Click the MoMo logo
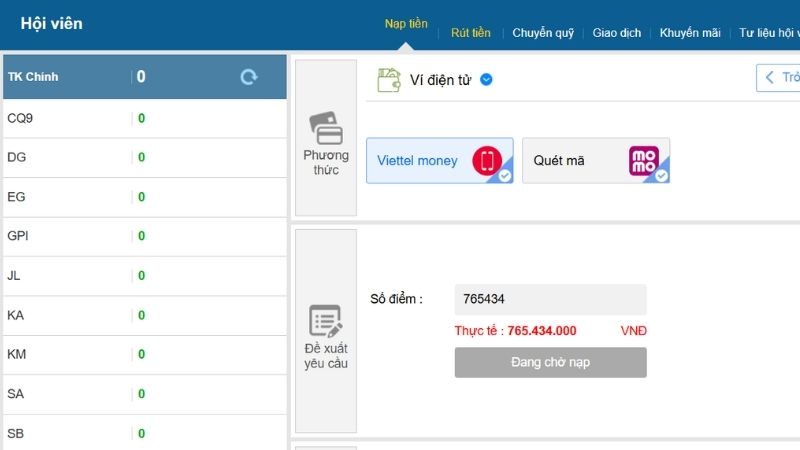Viewport: 800px width, 450px height. (x=643, y=161)
